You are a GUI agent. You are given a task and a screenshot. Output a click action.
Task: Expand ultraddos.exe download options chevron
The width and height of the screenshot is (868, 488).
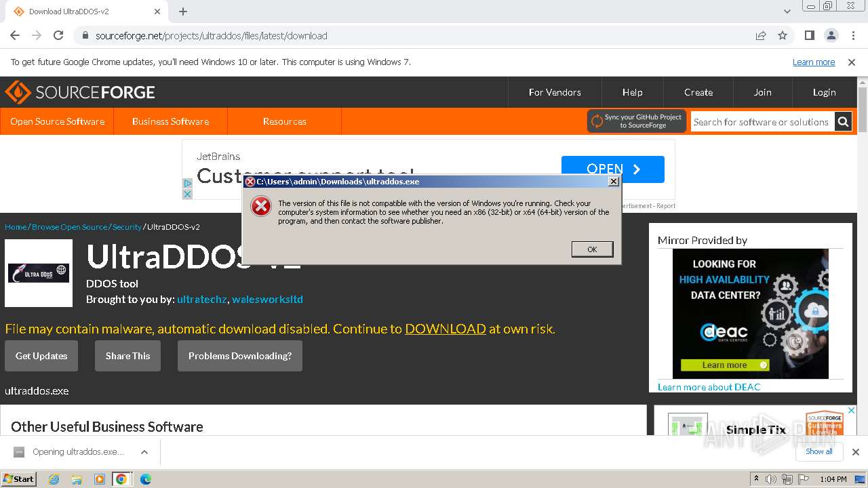point(144,452)
